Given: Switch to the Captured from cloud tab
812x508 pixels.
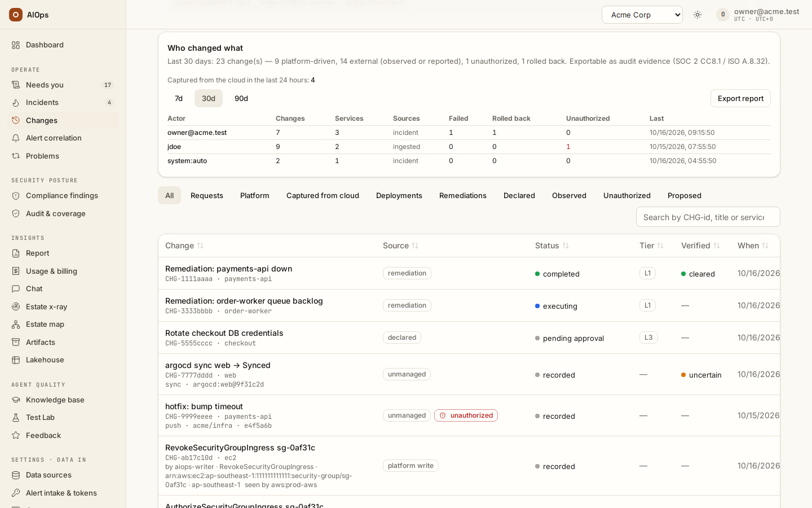Looking at the screenshot, I should (323, 195).
